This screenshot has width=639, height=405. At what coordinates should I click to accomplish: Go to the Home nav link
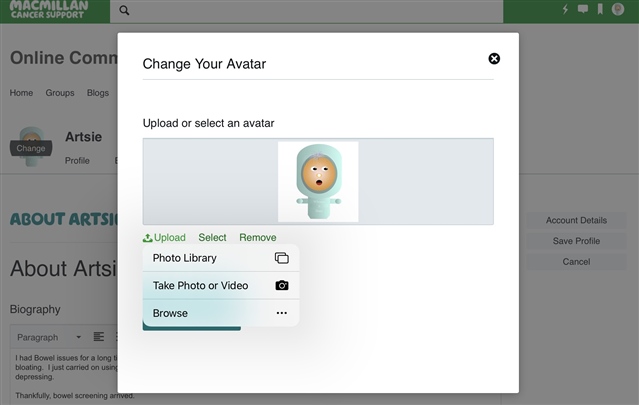point(21,93)
